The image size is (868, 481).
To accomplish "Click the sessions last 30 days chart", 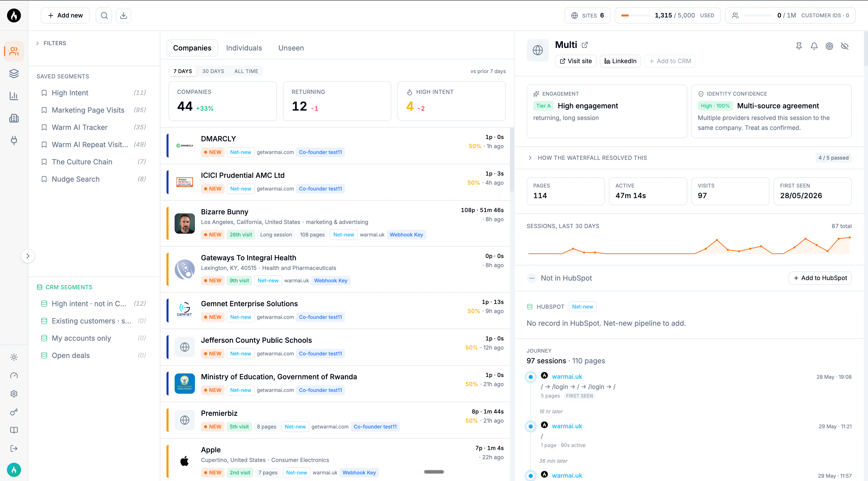I will click(689, 245).
